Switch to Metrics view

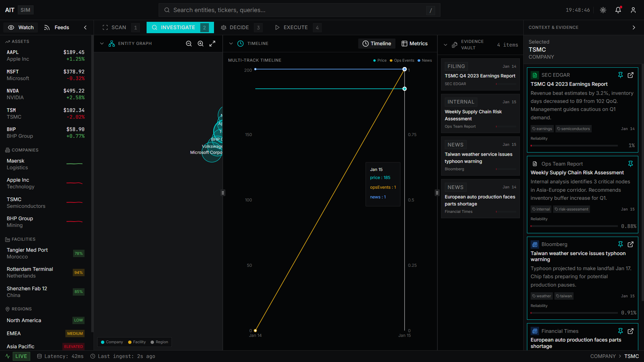(415, 44)
